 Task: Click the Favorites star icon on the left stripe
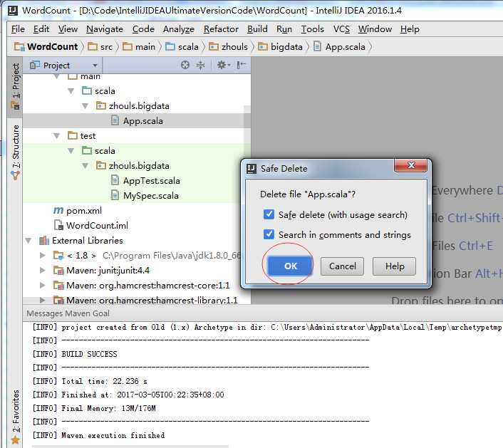[15, 440]
